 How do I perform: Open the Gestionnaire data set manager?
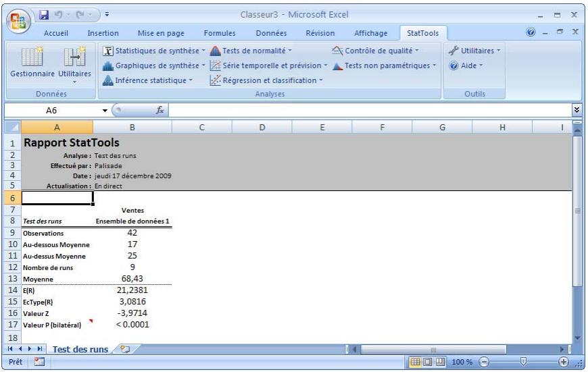[32, 61]
